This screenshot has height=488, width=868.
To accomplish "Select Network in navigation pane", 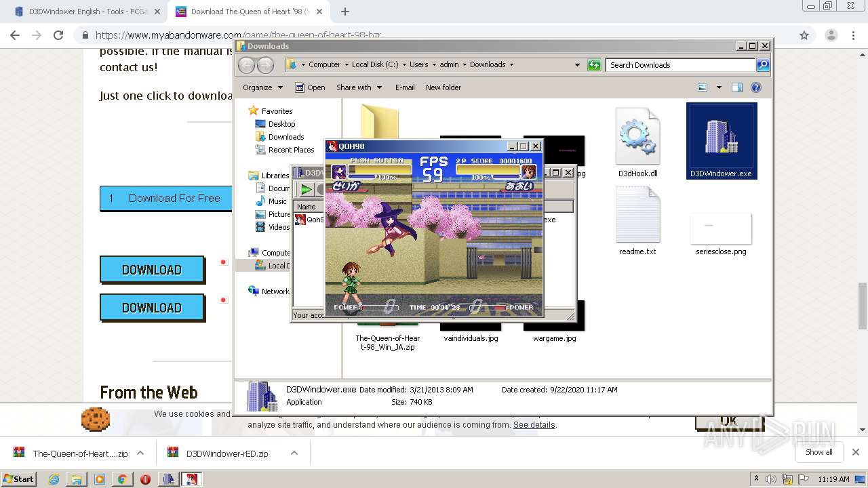I will click(x=275, y=291).
